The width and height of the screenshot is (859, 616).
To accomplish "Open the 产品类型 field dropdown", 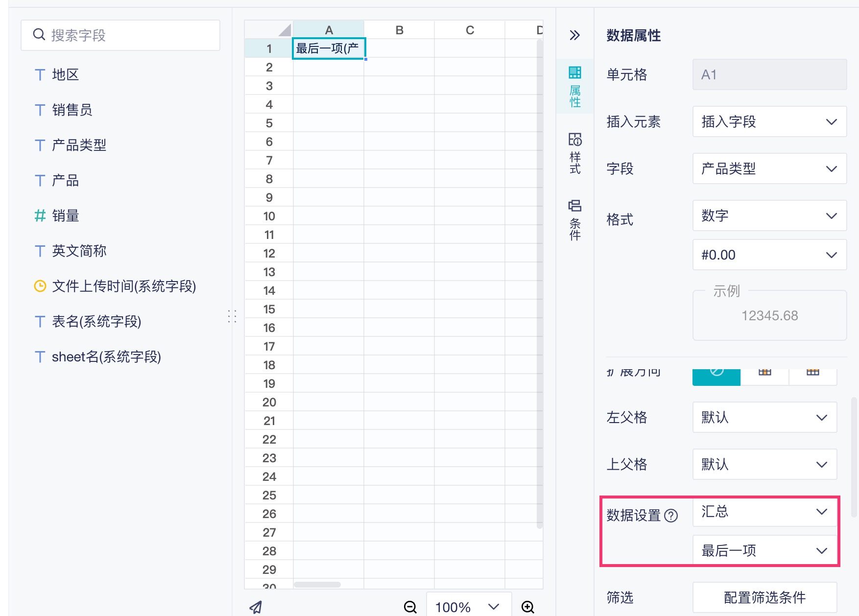I will (x=769, y=168).
